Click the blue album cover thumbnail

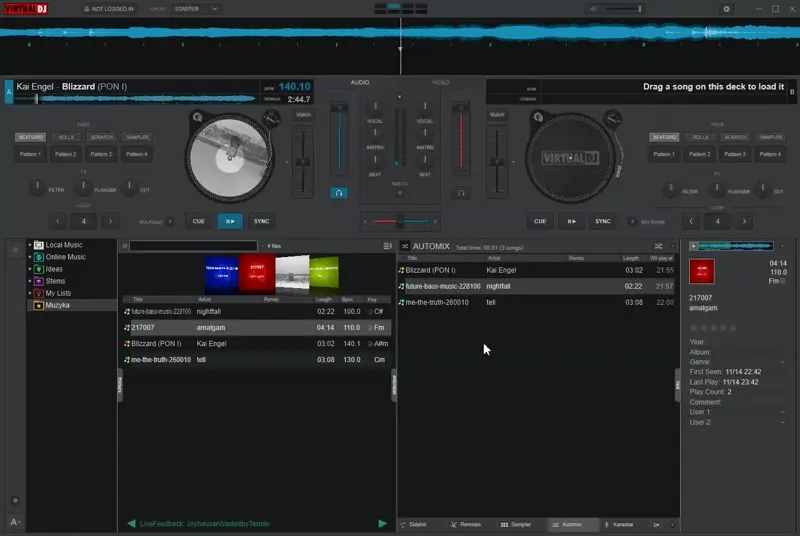pos(221,274)
